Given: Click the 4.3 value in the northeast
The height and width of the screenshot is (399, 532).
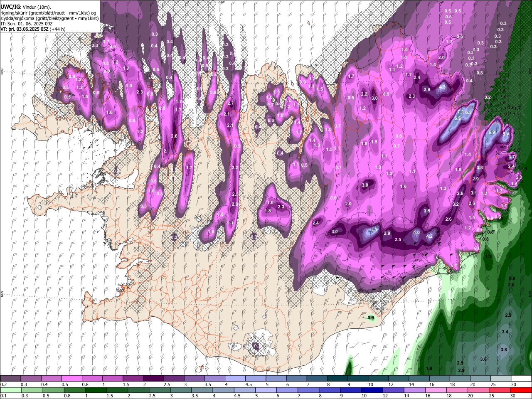Looking at the screenshot, I should (442, 87).
